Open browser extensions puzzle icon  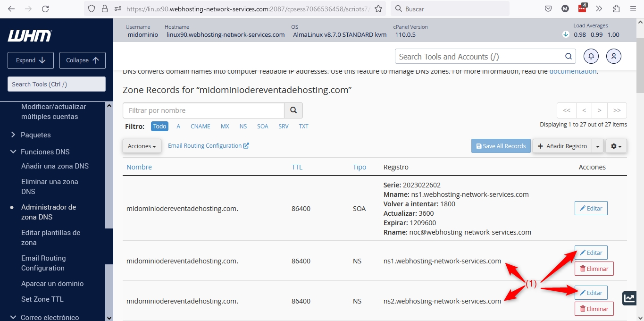click(616, 9)
